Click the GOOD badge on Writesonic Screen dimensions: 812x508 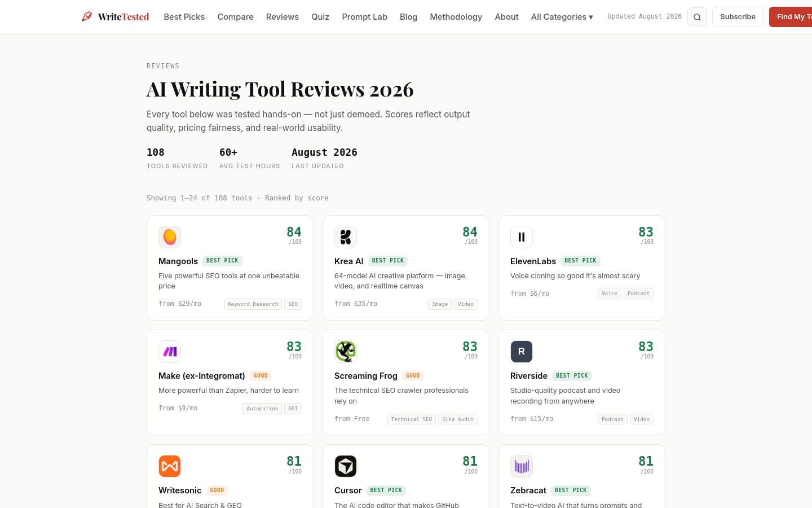217,491
